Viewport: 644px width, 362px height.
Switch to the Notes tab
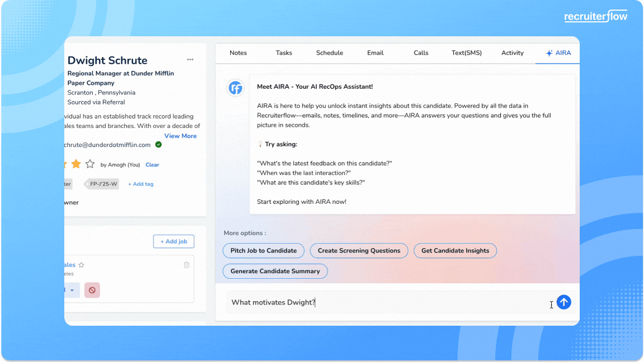click(238, 53)
